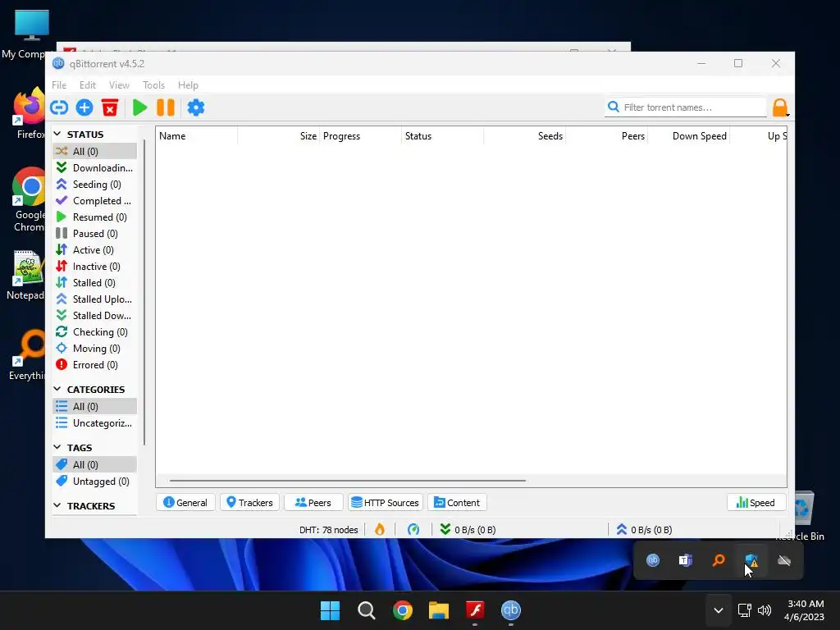Select the Downloading status filter

pyautogui.click(x=94, y=167)
